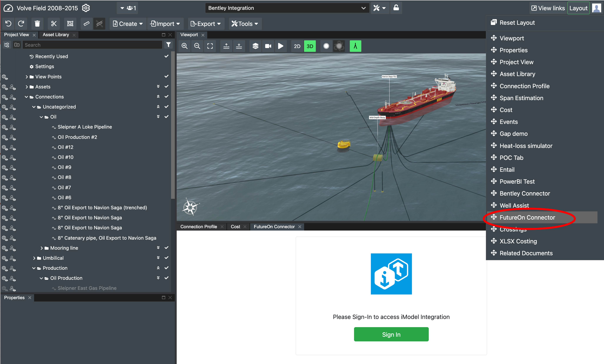Toggle visibility check for View Points
The width and height of the screenshot is (604, 364).
pos(166,76)
